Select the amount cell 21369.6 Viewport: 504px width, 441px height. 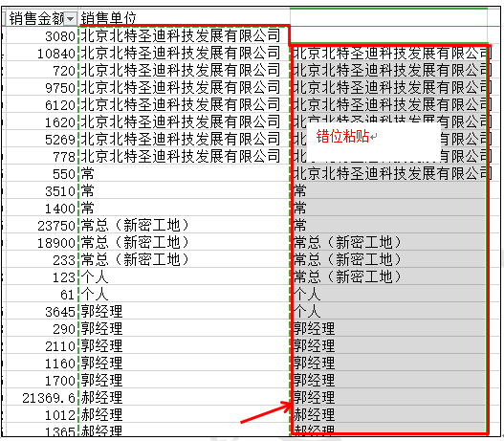point(42,398)
